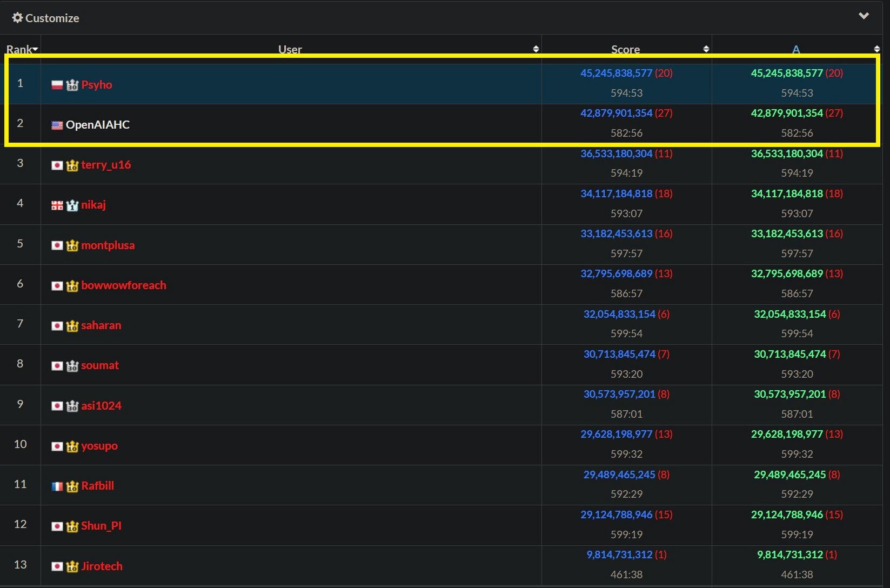Viewport: 890px width, 588px height.
Task: Click the Japan flag beside terry_u16
Action: click(x=57, y=165)
